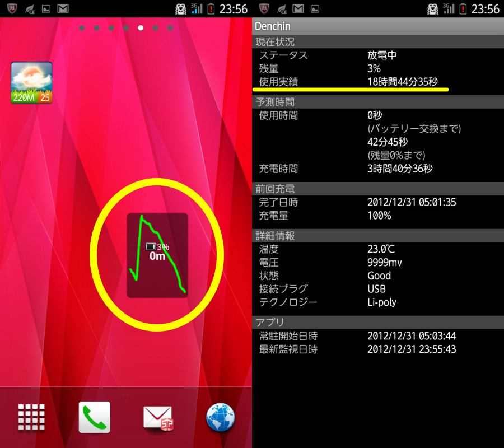504x448 pixels.
Task: Tap the Gmail envelope icon in left status bar
Action: click(63, 8)
